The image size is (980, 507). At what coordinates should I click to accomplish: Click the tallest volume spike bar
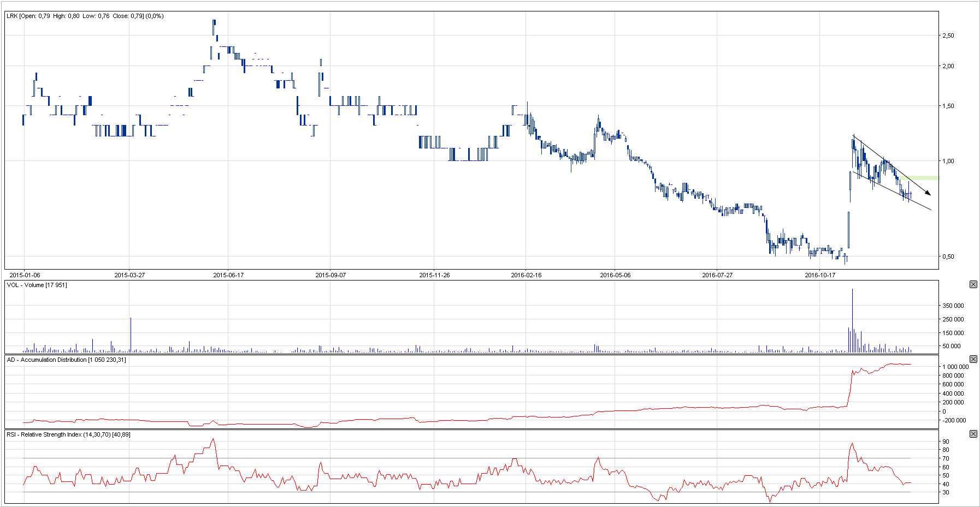[852, 319]
